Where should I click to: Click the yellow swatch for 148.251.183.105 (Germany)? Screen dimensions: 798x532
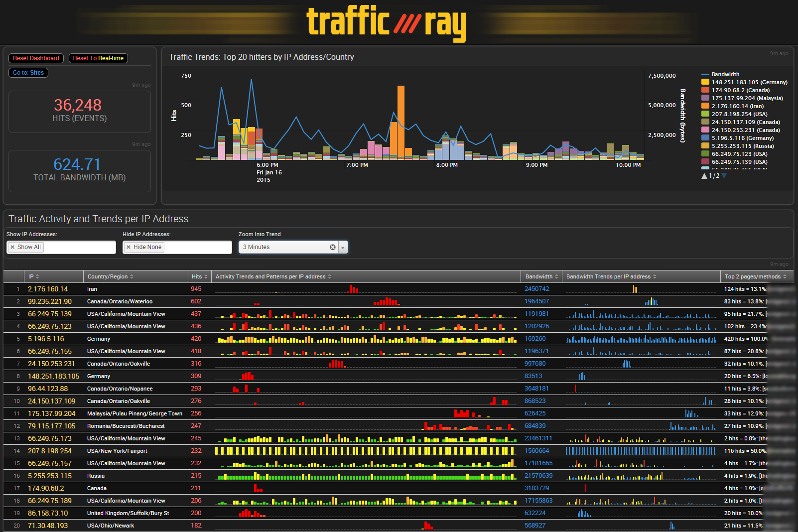pyautogui.click(x=705, y=82)
